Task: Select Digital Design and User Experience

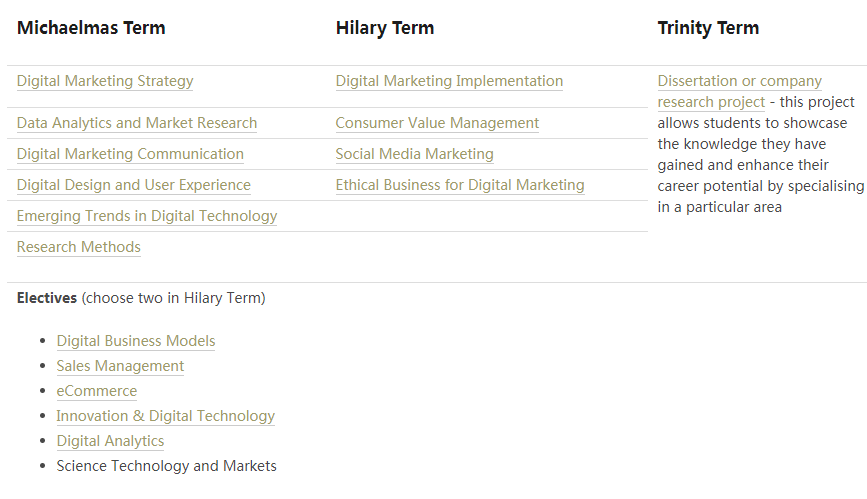Action: coord(134,185)
